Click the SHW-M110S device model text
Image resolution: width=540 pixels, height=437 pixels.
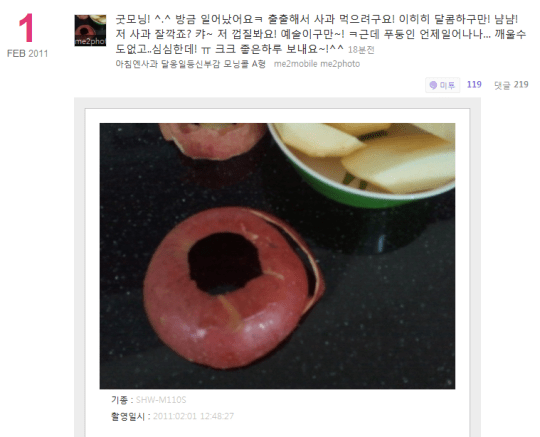coord(161,400)
